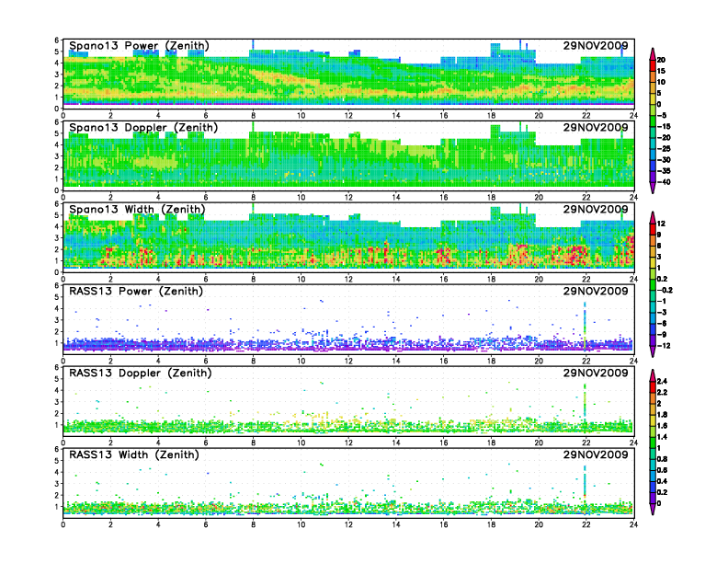The height and width of the screenshot is (563, 728).
Task: Select the 'RASS13 Width (Zenith)' panel title
Action: pos(134,454)
